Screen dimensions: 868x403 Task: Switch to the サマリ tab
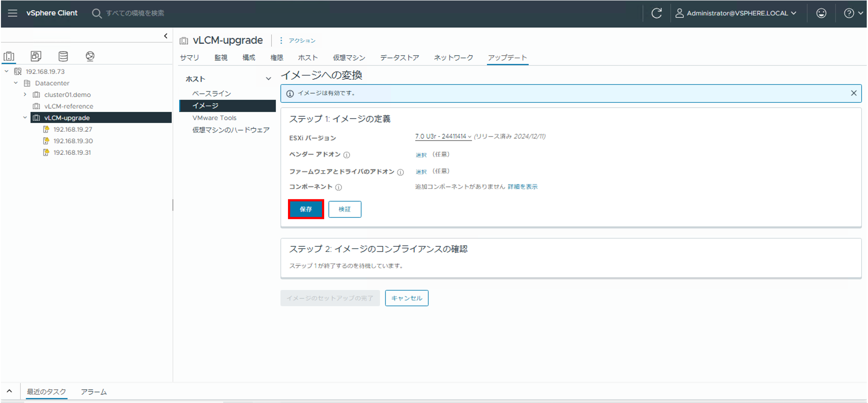click(189, 58)
